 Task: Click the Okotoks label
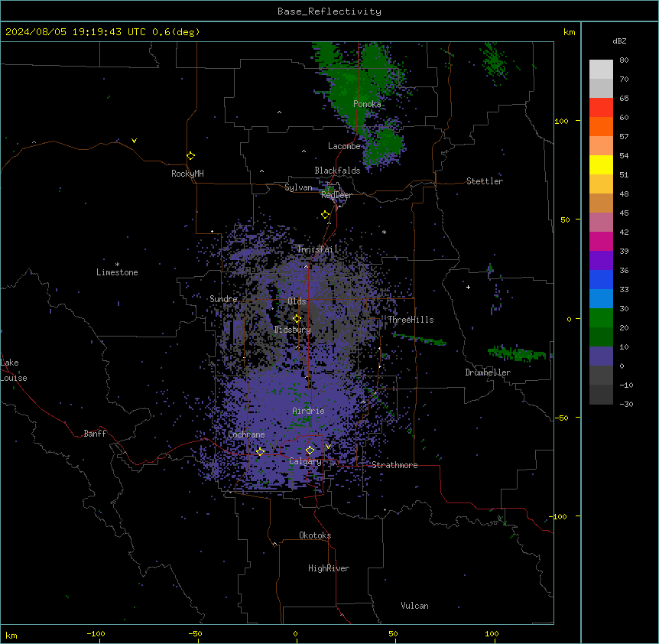pyautogui.click(x=315, y=535)
